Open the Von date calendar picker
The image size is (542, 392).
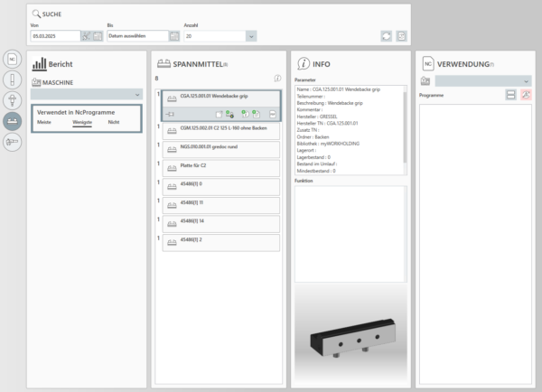coord(98,36)
